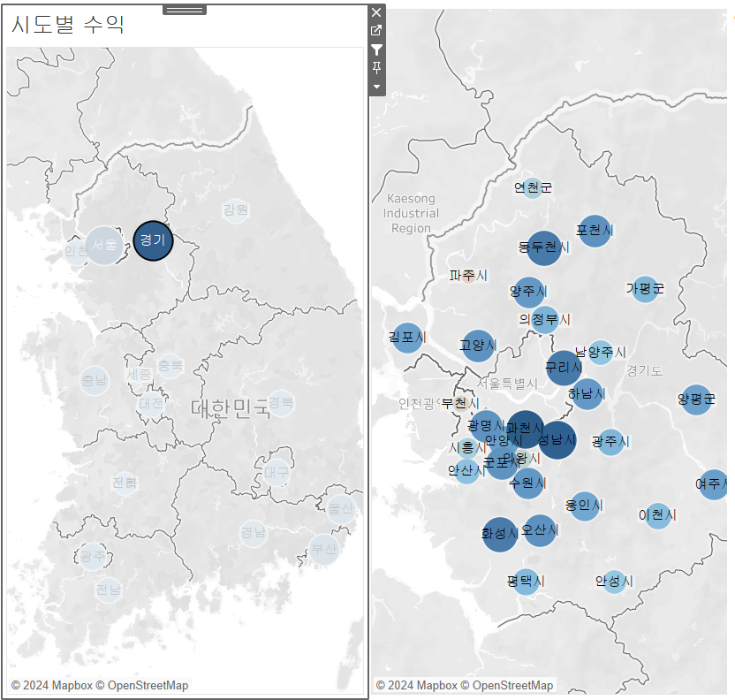Open the go-to-sheet arrow icon

pyautogui.click(x=376, y=30)
